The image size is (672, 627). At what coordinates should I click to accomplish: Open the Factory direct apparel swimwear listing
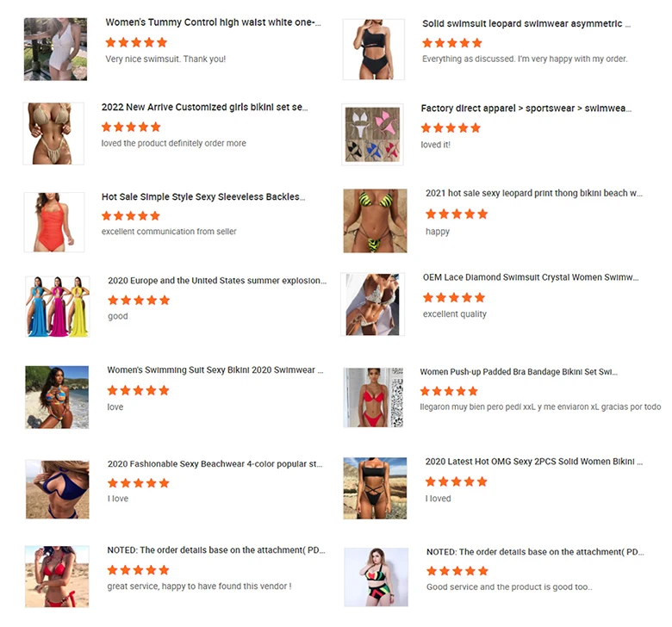[x=526, y=109]
